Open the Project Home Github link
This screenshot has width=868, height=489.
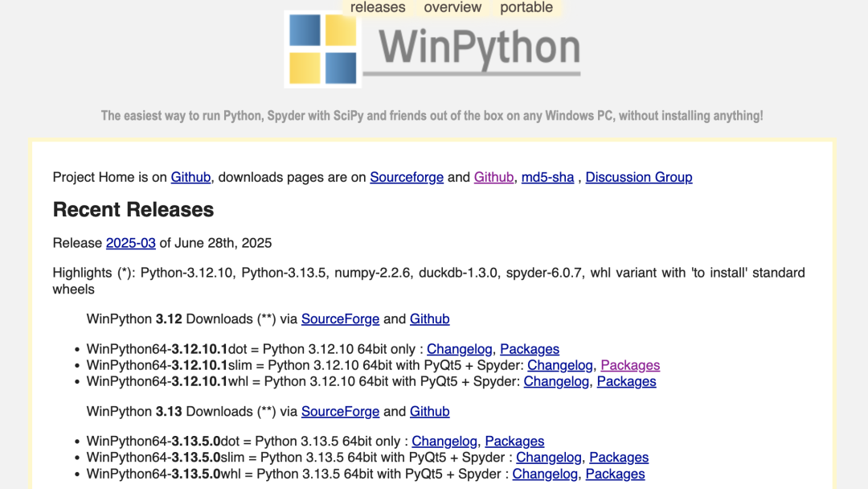(x=190, y=177)
